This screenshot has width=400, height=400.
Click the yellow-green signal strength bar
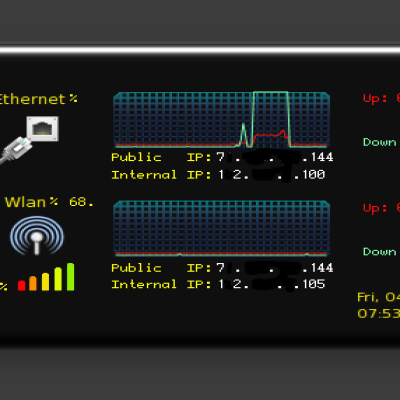[x=58, y=279]
